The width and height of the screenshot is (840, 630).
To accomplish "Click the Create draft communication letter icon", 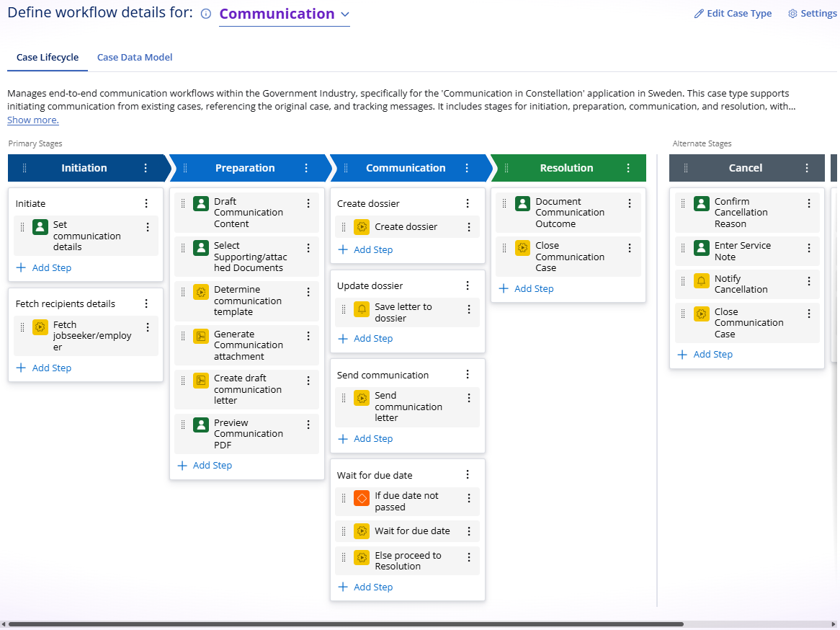I will click(x=201, y=381).
